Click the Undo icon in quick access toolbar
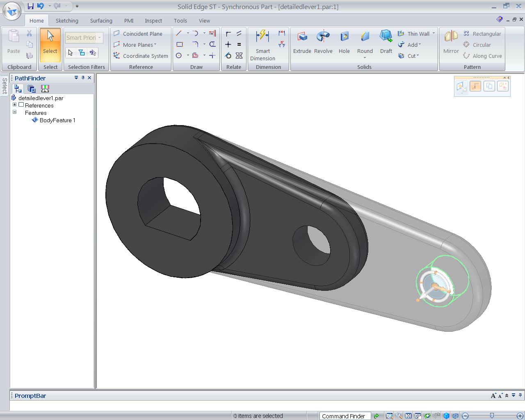Viewport: 525px width, 420px height. (x=40, y=6)
